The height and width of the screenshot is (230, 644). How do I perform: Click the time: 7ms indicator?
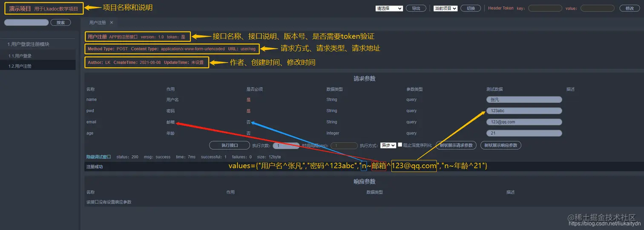(186, 157)
